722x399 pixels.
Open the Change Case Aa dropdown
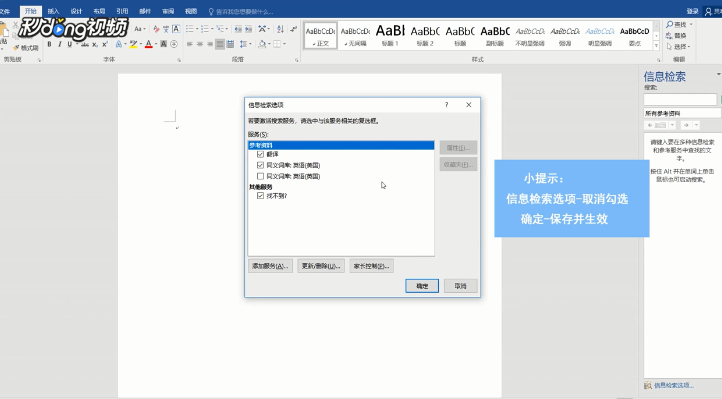140,29
